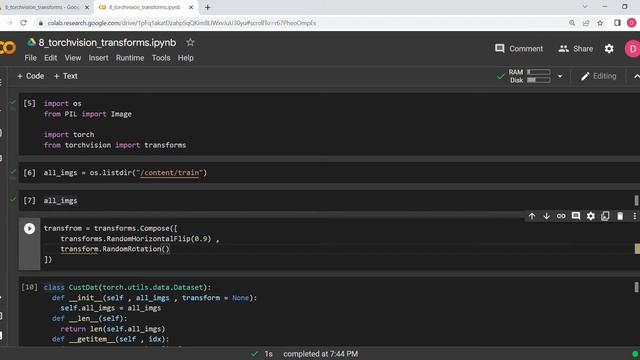Screen dimensions: 640x360
Task: Open the Insert menu
Action: (98, 58)
